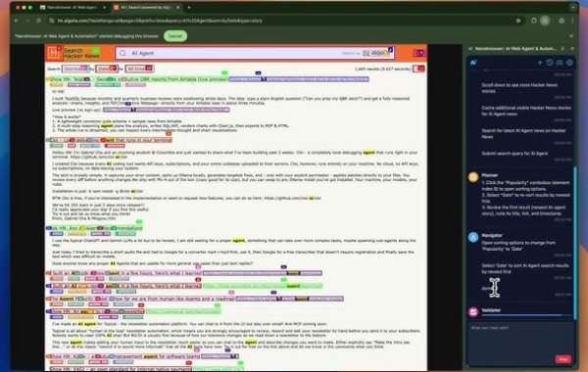Image resolution: width=588 pixels, height=372 pixels.
Task: Open a new browser tab
Action: (x=189, y=7)
